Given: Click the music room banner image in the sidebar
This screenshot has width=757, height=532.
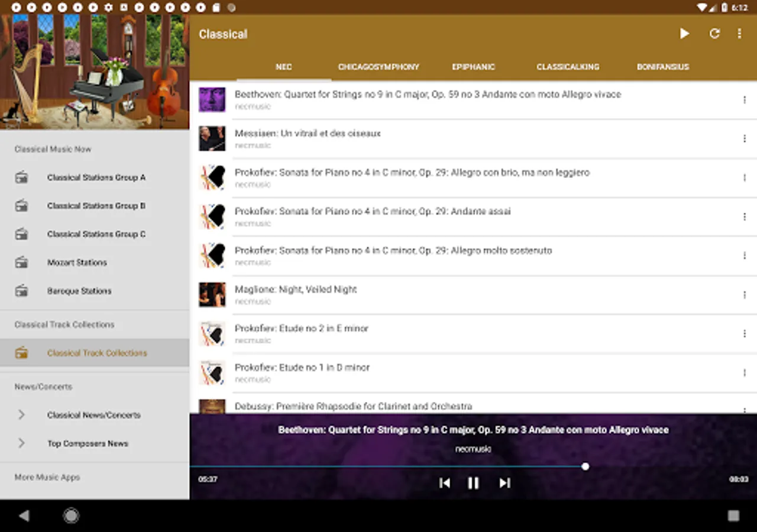Looking at the screenshot, I should coord(95,72).
